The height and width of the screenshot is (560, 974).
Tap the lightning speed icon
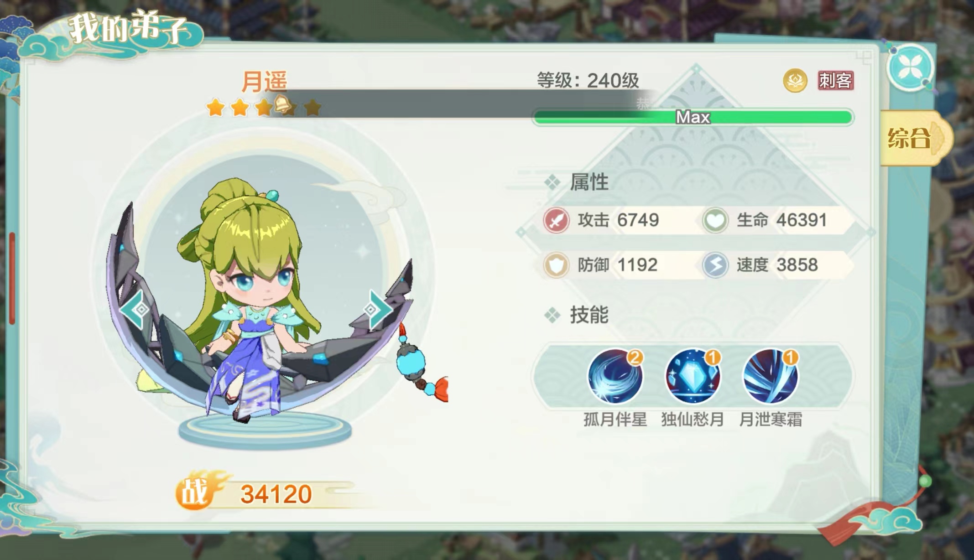[x=715, y=265]
